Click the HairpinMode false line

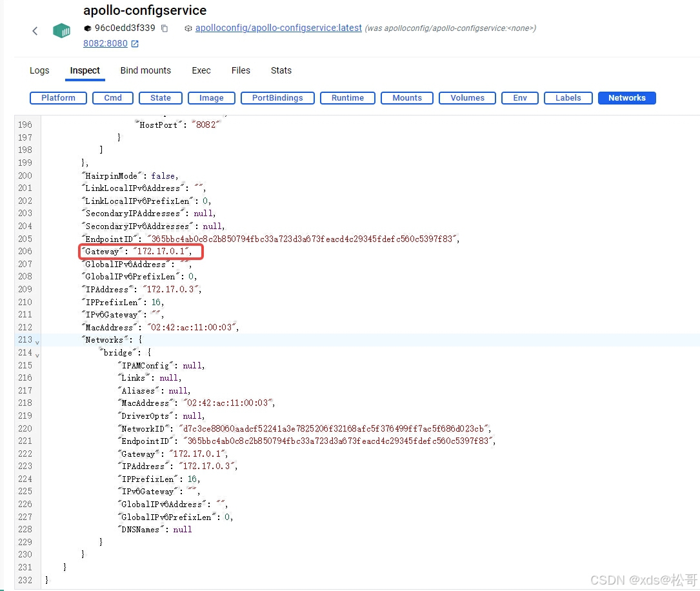(x=130, y=176)
